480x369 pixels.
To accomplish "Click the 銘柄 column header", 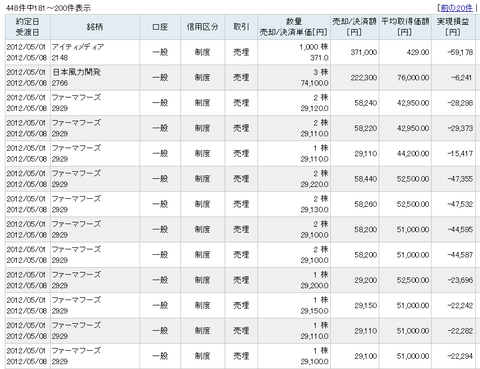I will pyautogui.click(x=95, y=27).
